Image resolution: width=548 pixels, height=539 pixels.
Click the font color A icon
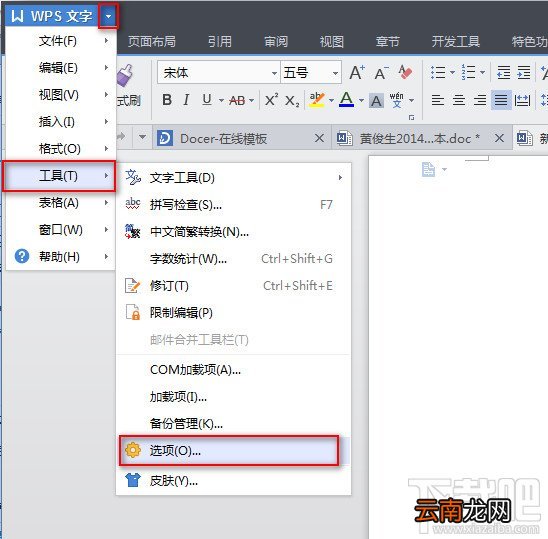[346, 100]
